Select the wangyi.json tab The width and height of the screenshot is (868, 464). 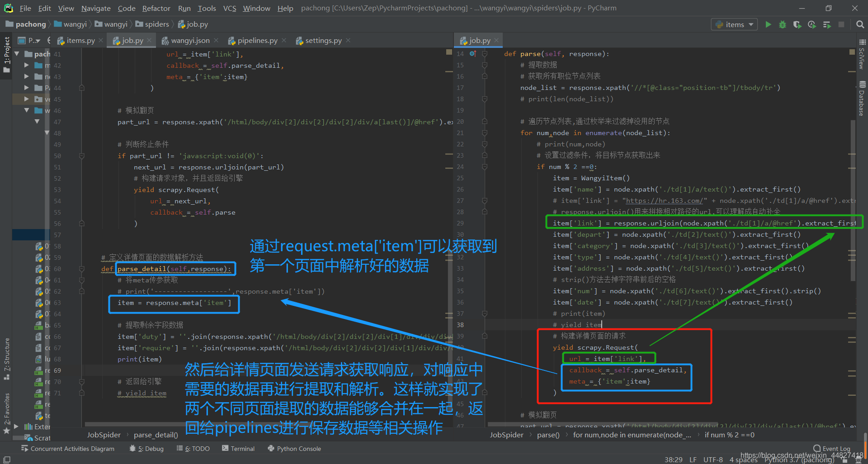190,40
